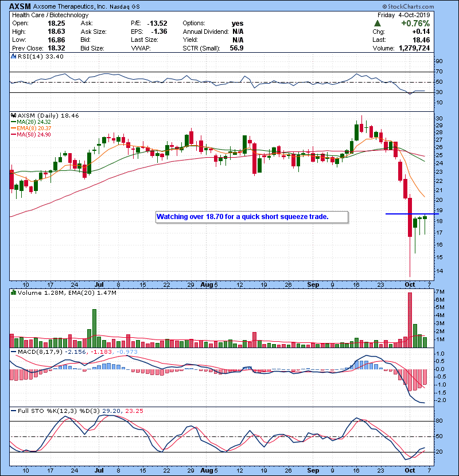Click the -2.0 label on MACD scale
This screenshot has width=459, height=476.
click(x=440, y=400)
